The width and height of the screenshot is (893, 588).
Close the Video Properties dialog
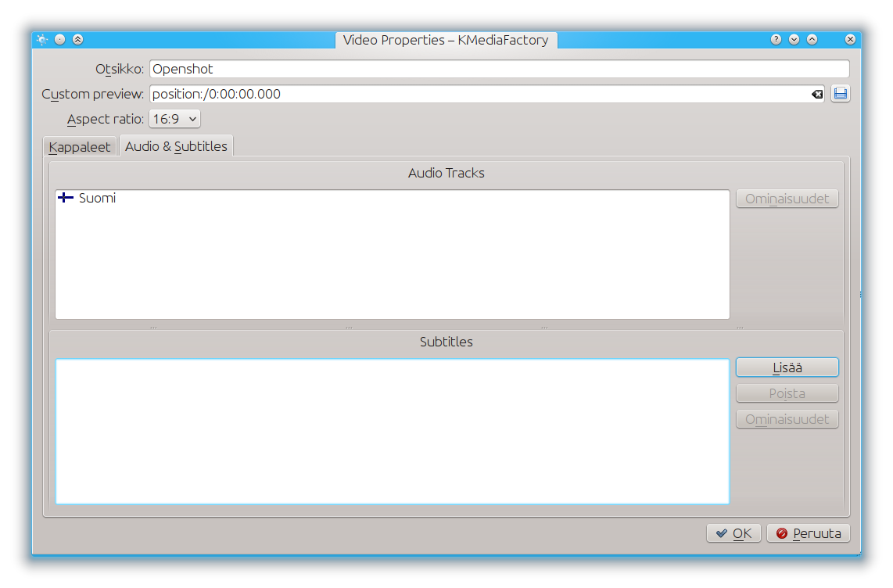(x=850, y=39)
